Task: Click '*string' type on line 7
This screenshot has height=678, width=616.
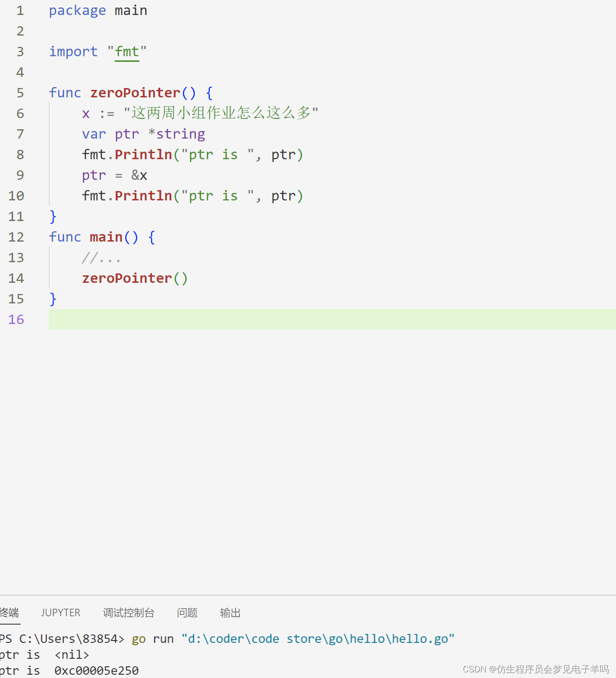Action: click(177, 134)
